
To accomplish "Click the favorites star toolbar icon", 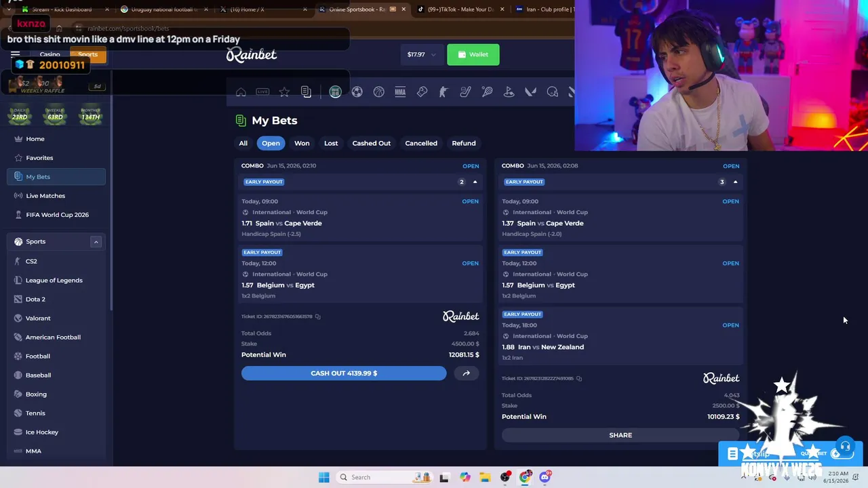I will (284, 92).
